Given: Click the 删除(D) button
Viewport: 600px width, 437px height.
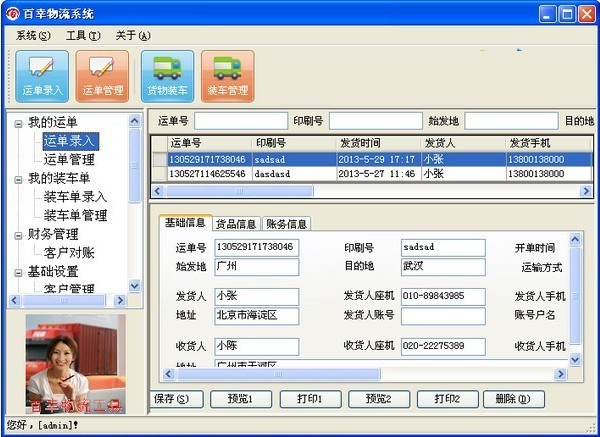Looking at the screenshot, I should pyautogui.click(x=514, y=399).
